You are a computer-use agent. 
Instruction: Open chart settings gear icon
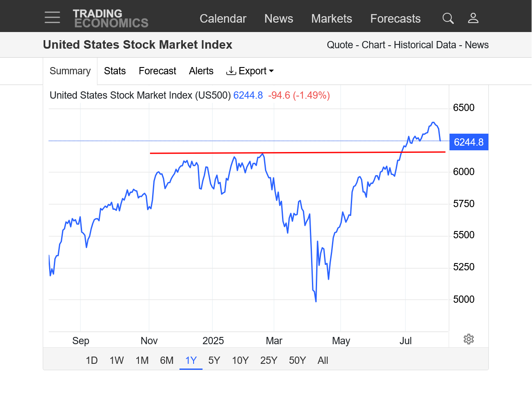click(469, 339)
